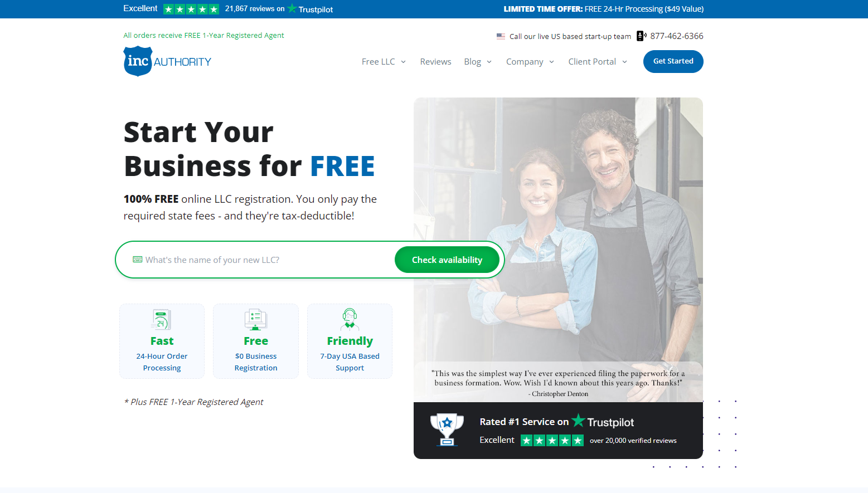Open the Blog menu item
868x493 pixels.
[x=472, y=62]
